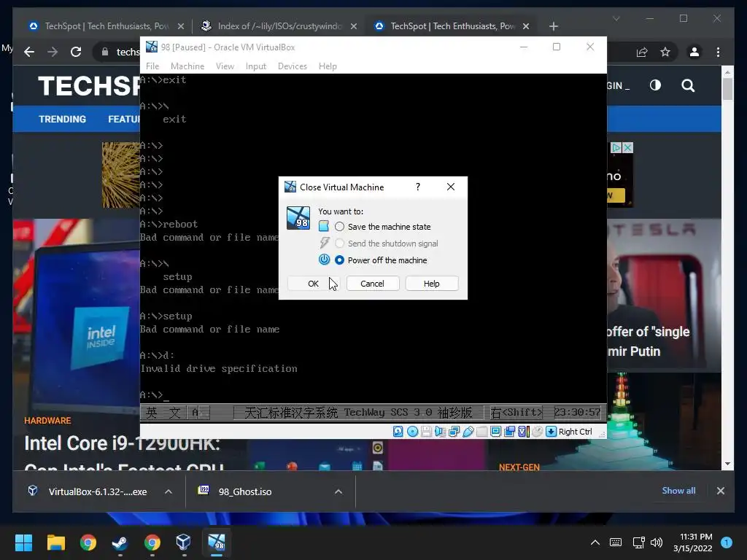Click the hard disk activity icon in VirtualBox status bar
Screen dimensions: 747x560
tap(398, 432)
